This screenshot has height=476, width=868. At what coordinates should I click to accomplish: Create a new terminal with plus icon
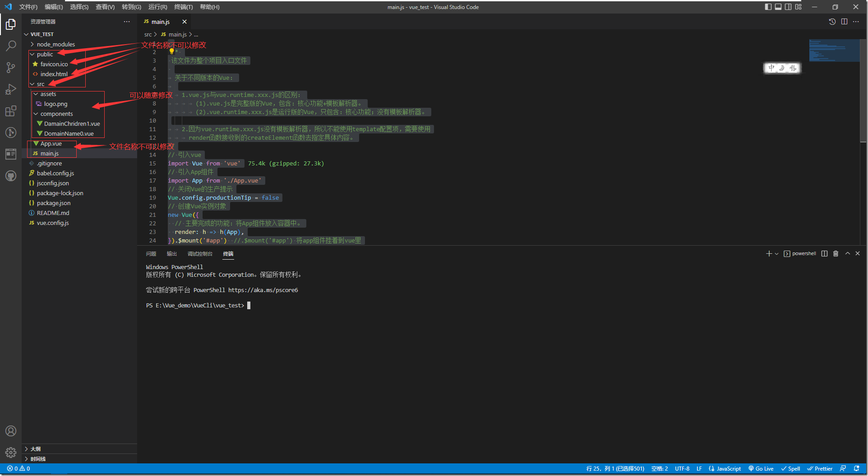coord(769,254)
